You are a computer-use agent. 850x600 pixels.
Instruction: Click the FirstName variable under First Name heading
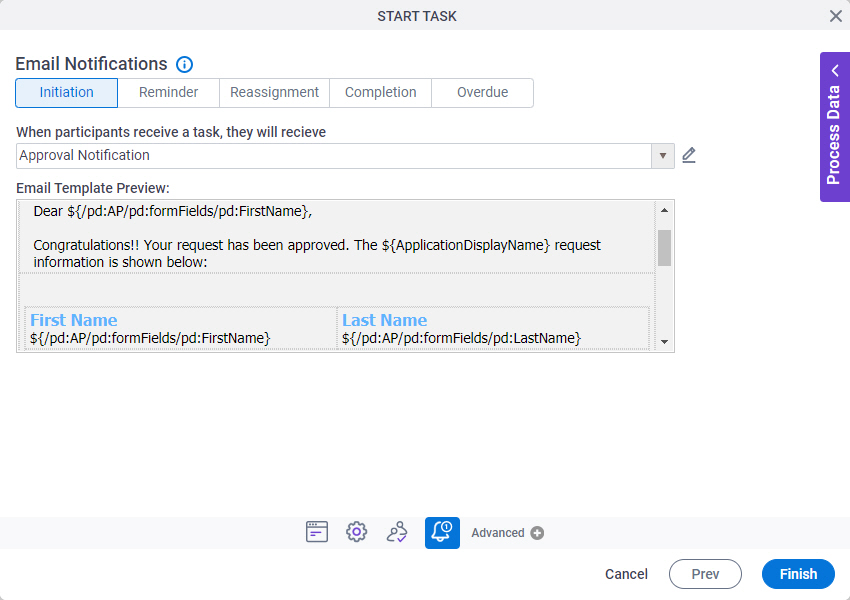[150, 338]
